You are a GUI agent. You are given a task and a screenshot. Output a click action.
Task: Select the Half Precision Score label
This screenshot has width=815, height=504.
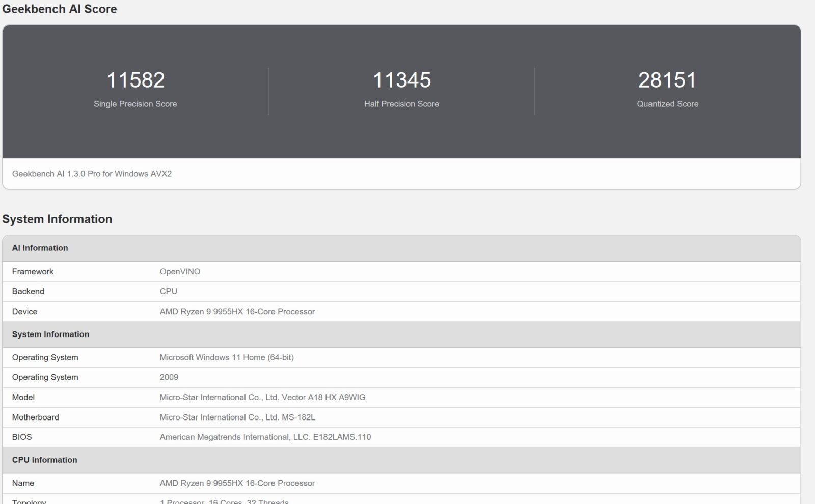401,104
